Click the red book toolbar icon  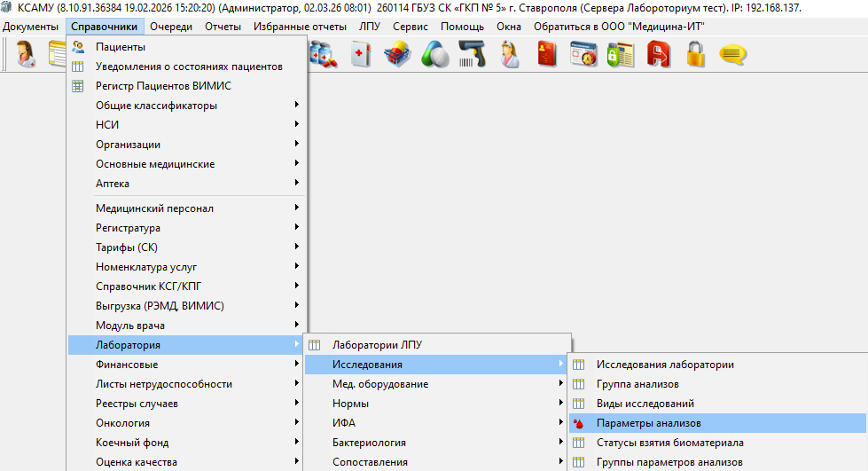point(547,55)
